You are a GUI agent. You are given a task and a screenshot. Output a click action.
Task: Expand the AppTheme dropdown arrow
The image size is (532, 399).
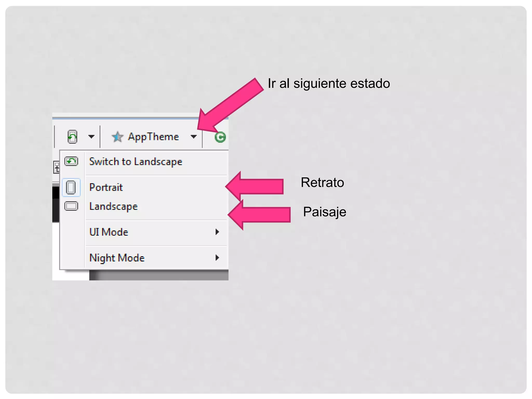click(194, 137)
